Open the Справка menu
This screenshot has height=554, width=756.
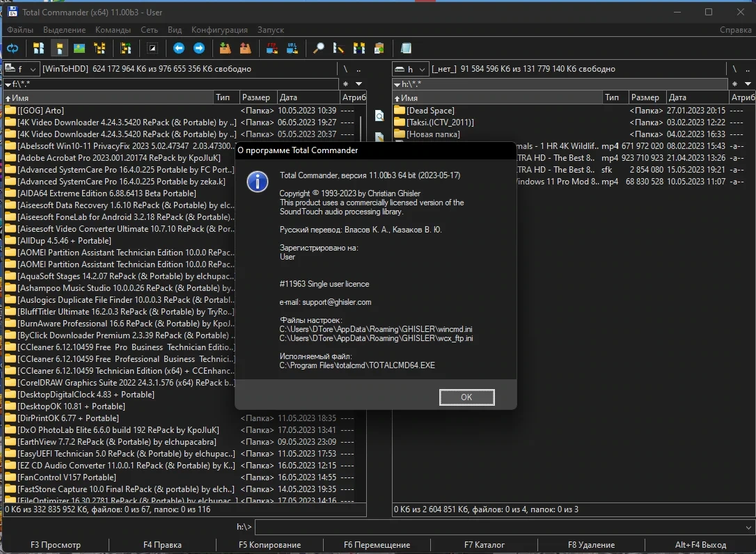[735, 30]
